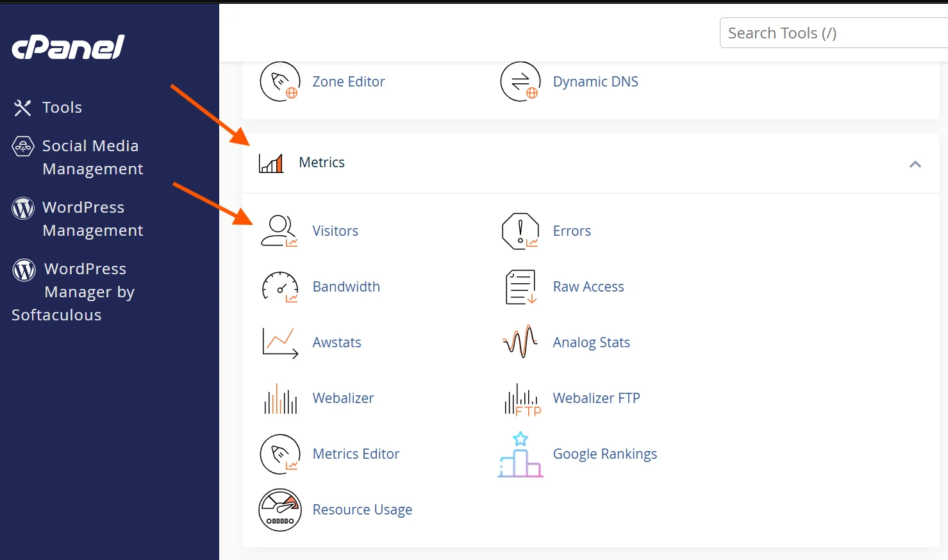Open Social Media Management in sidebar
The width and height of the screenshot is (948, 560).
tap(90, 157)
